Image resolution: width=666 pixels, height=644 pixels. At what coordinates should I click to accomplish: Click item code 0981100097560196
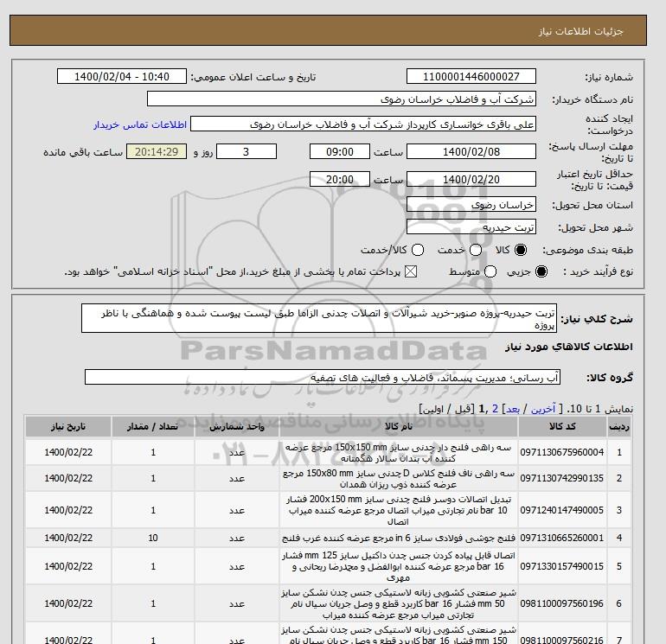pyautogui.click(x=562, y=603)
